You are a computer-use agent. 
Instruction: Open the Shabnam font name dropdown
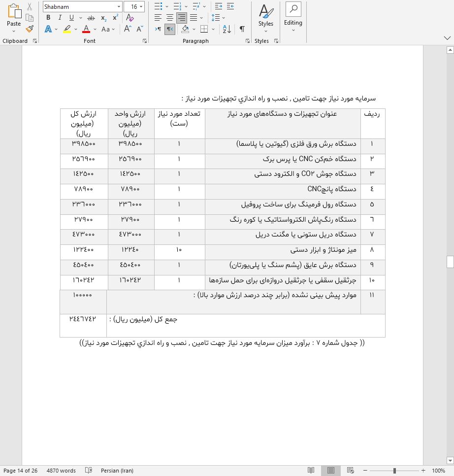[x=119, y=7]
